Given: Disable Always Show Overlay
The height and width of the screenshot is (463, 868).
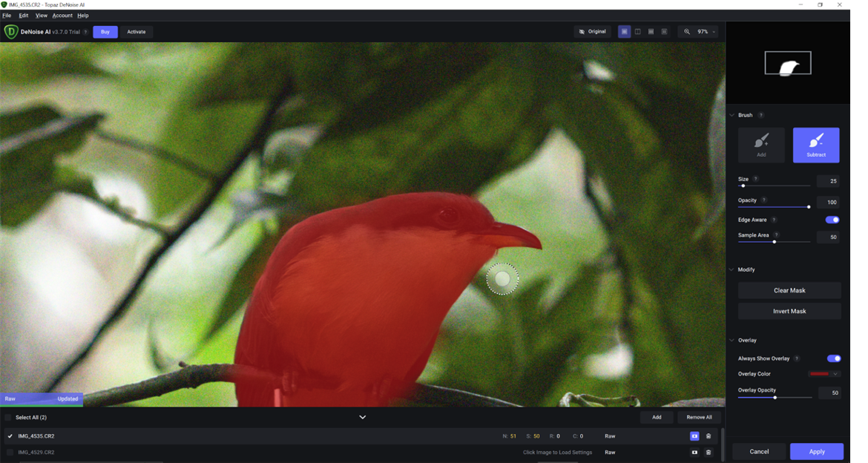Looking at the screenshot, I should [832, 358].
